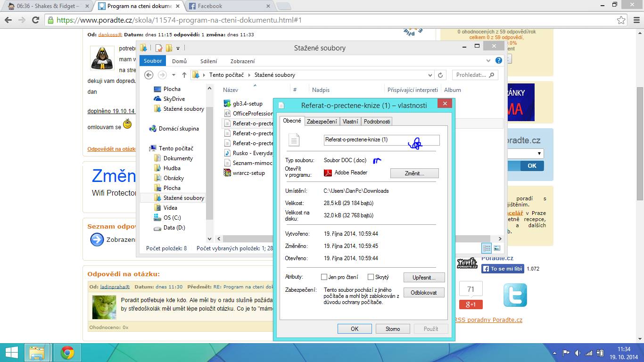Open the Zobrazení ribbon tab
Viewport: 644px width, 362px height.
[242, 61]
